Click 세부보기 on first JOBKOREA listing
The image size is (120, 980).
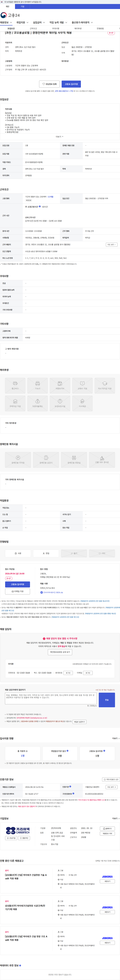pyautogui.click(x=107, y=881)
